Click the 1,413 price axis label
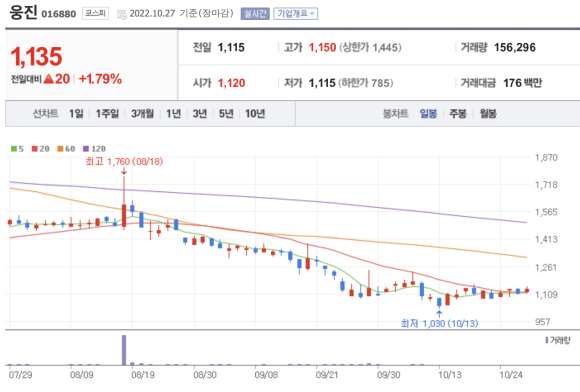This screenshot has height=392, width=580. click(x=546, y=239)
